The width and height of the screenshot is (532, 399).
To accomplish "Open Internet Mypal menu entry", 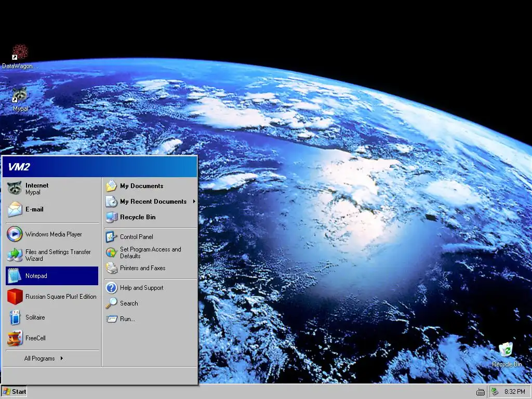I will point(52,188).
